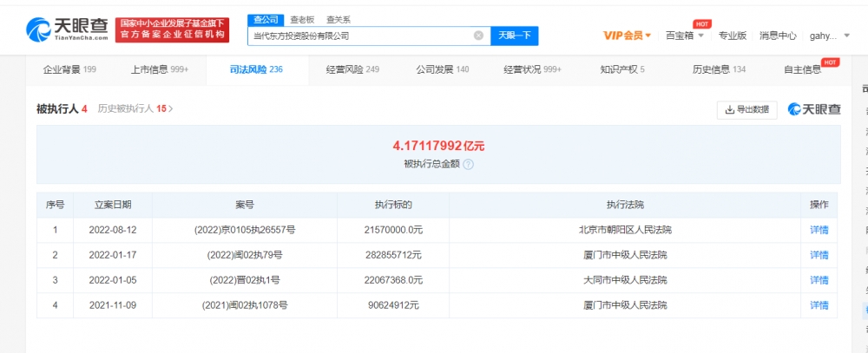Image resolution: width=868 pixels, height=353 pixels.
Task: Click the 执行法院 column header
Action: click(625, 205)
